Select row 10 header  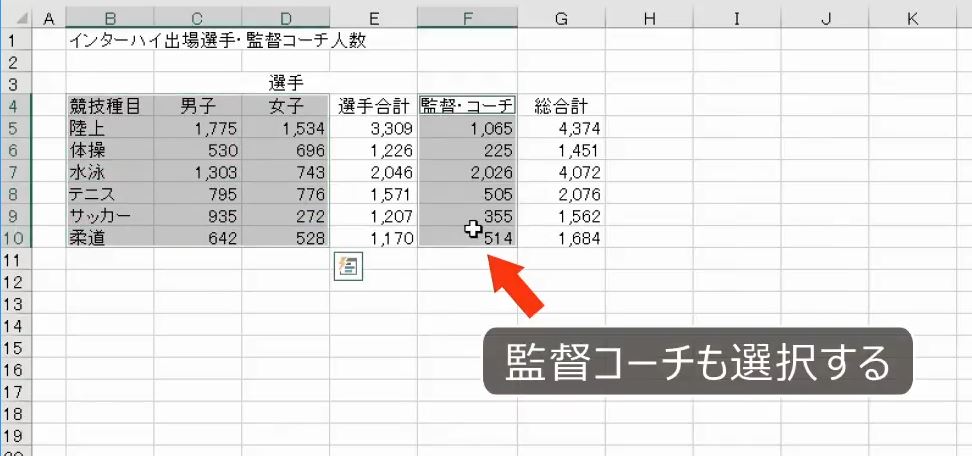tap(17, 237)
